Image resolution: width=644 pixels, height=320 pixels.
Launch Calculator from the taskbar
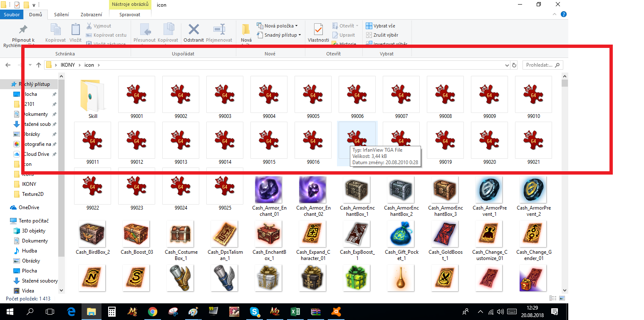(x=111, y=312)
